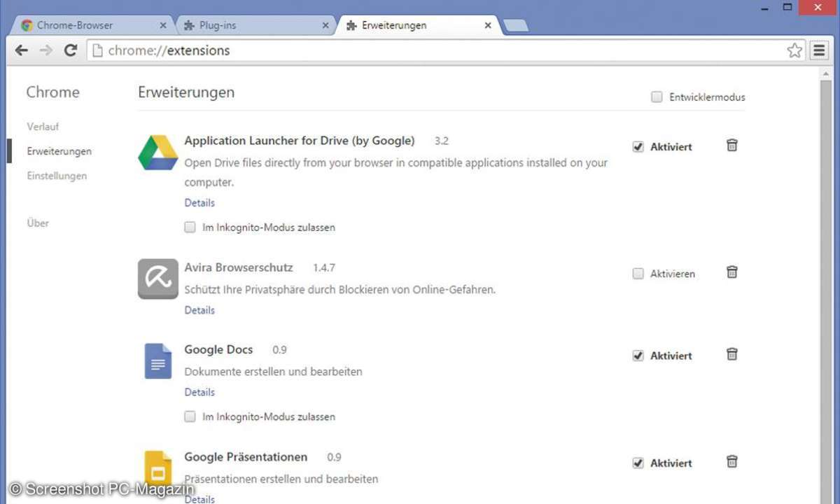The height and width of the screenshot is (504, 840).
Task: Check Aktivieren for Avira Browserschutz
Action: point(638,274)
